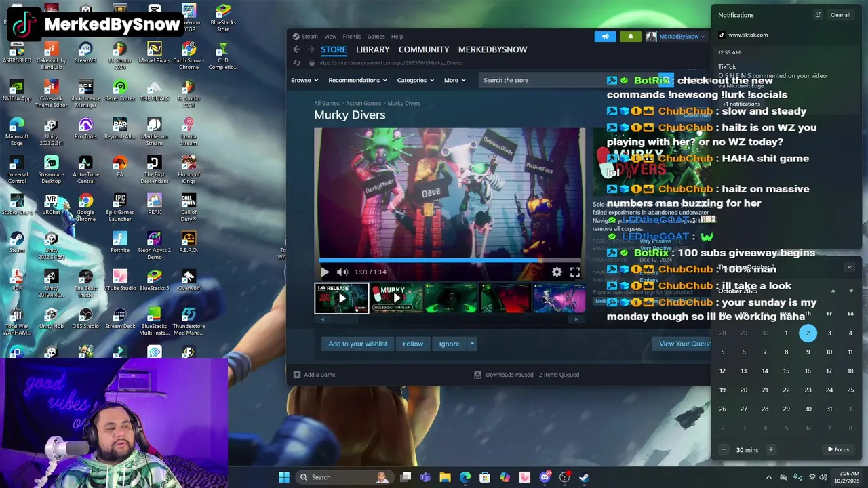Open the Browse dropdown in Steam store
Screen dimensions: 868x488
[304, 80]
